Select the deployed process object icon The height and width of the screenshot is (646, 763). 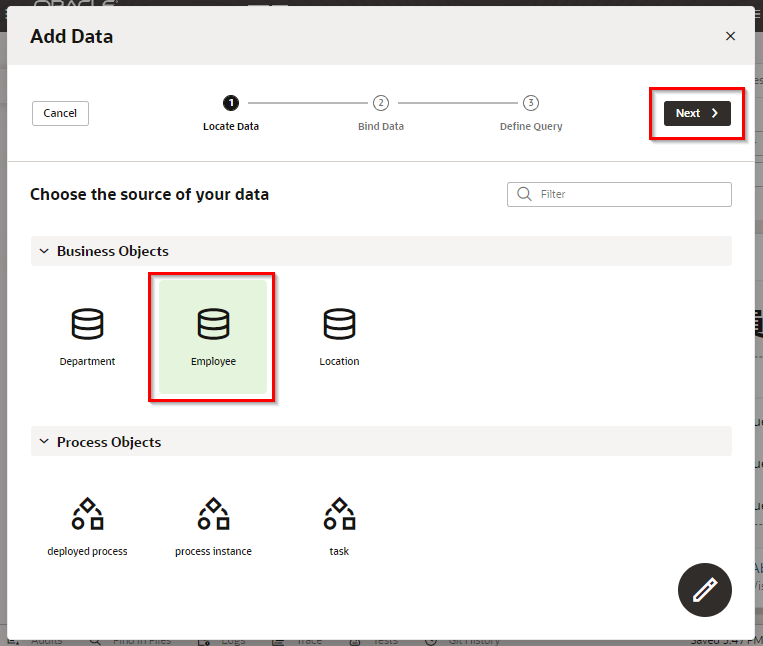[87, 515]
